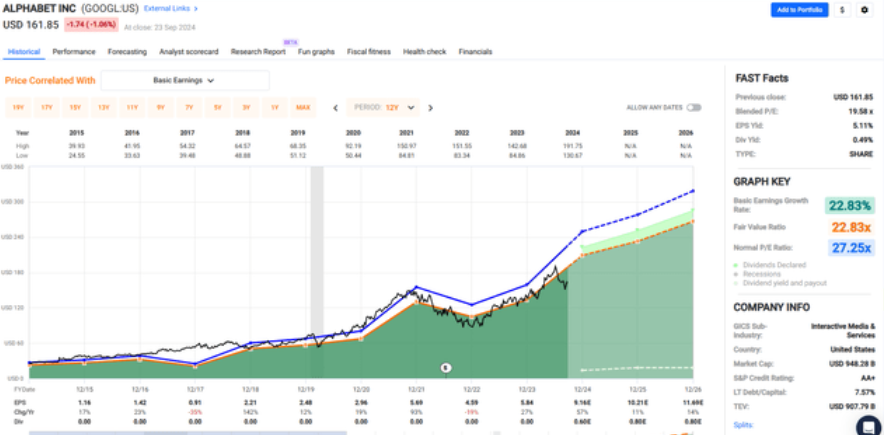Screen dimensions: 884x435
Task: Open the Health check tab
Action: pos(425,52)
